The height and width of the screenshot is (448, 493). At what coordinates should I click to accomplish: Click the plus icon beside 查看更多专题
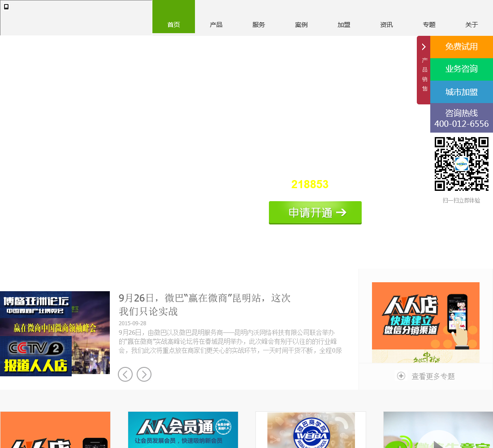pos(401,376)
